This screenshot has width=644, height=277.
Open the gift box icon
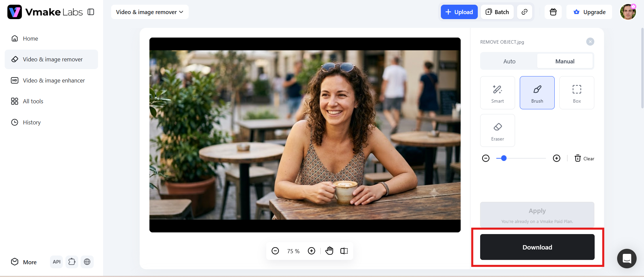pos(553,12)
